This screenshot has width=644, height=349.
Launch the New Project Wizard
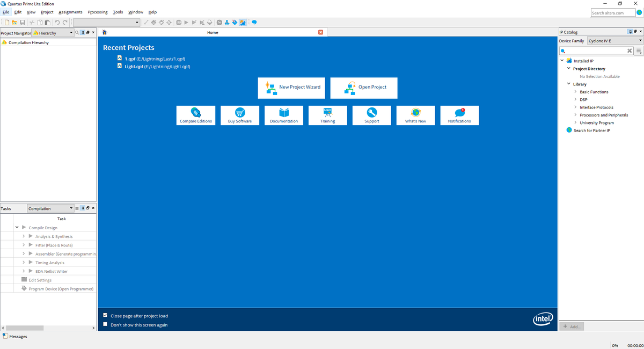pos(291,88)
